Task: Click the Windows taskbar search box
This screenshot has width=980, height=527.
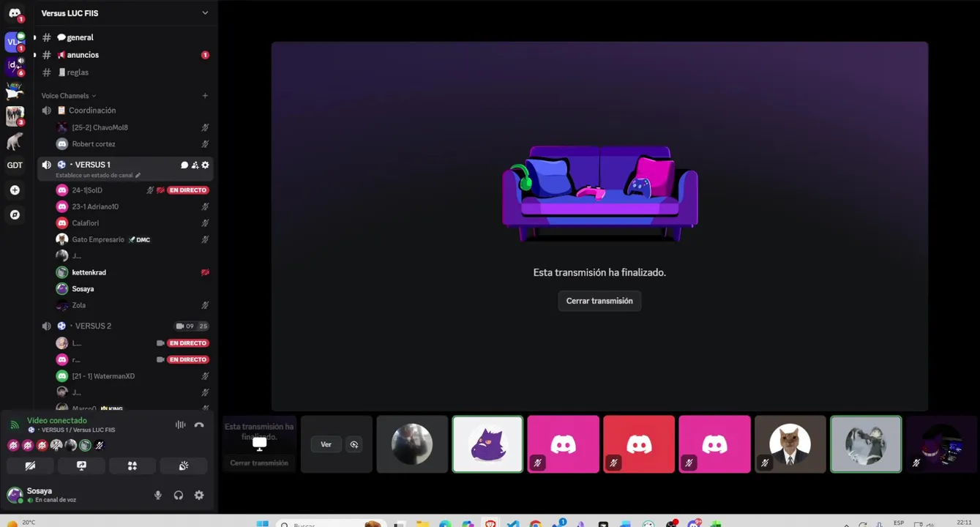Action: pos(331,523)
